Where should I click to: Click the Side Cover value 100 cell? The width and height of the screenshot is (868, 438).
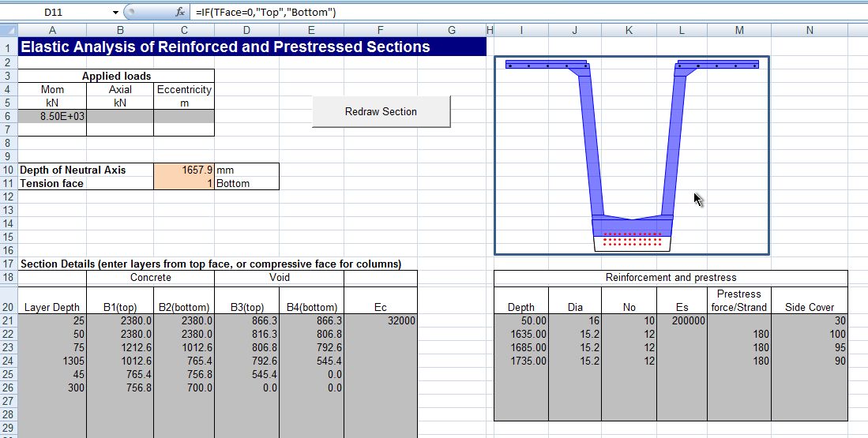point(810,335)
